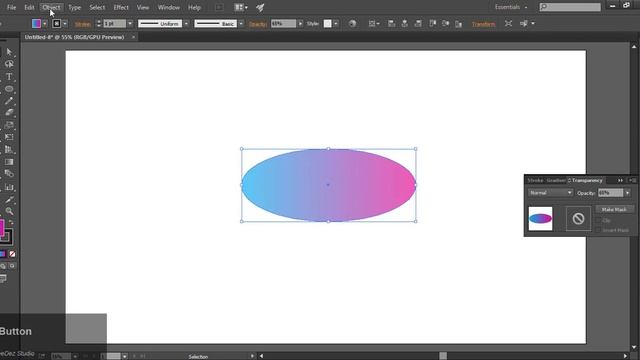The image size is (640, 360).
Task: Open the Effect menu
Action: 121,7
